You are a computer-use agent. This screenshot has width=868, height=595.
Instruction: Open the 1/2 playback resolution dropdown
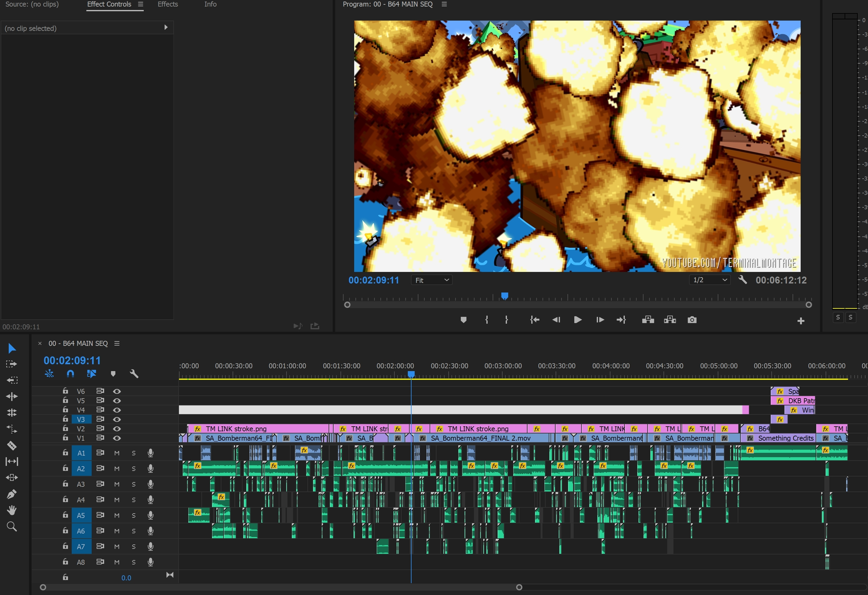pyautogui.click(x=710, y=280)
